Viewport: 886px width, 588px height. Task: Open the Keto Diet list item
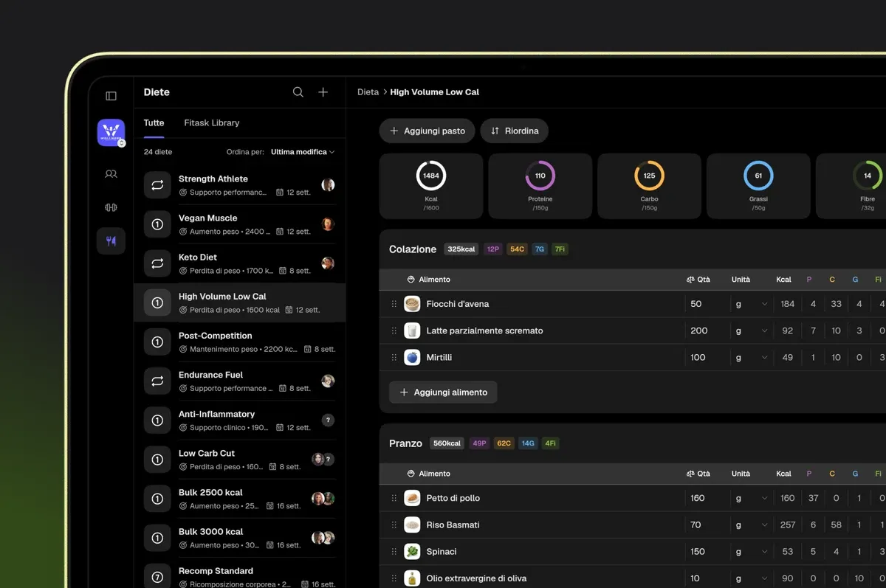pyautogui.click(x=239, y=263)
